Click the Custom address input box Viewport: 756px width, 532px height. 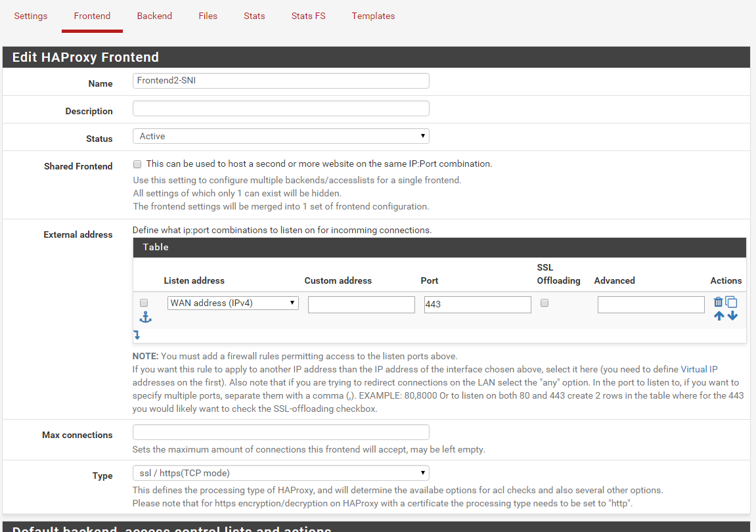(361, 304)
